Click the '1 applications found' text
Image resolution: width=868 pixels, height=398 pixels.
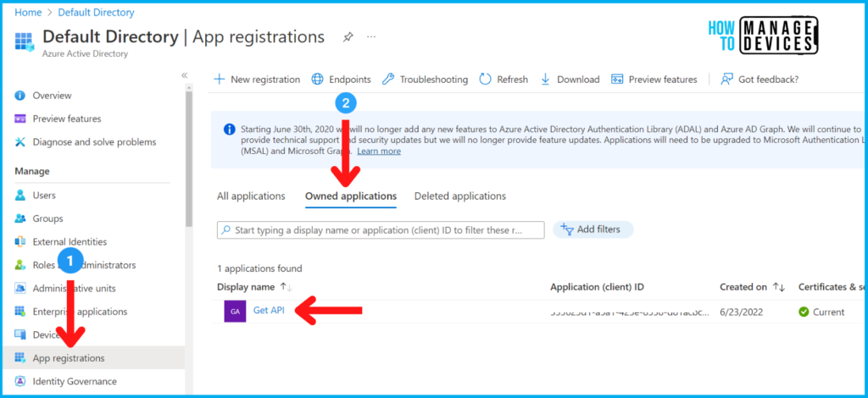pyautogui.click(x=259, y=268)
